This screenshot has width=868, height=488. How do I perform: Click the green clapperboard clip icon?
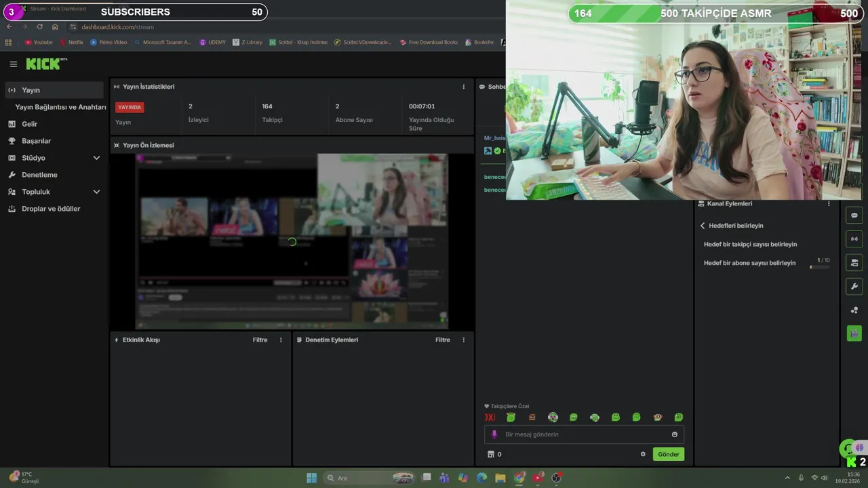point(854,333)
